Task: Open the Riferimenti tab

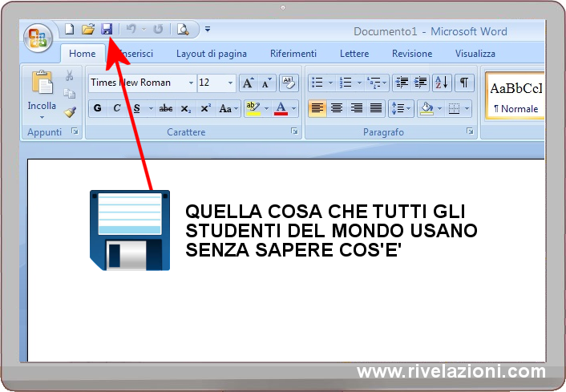Action: pos(293,54)
